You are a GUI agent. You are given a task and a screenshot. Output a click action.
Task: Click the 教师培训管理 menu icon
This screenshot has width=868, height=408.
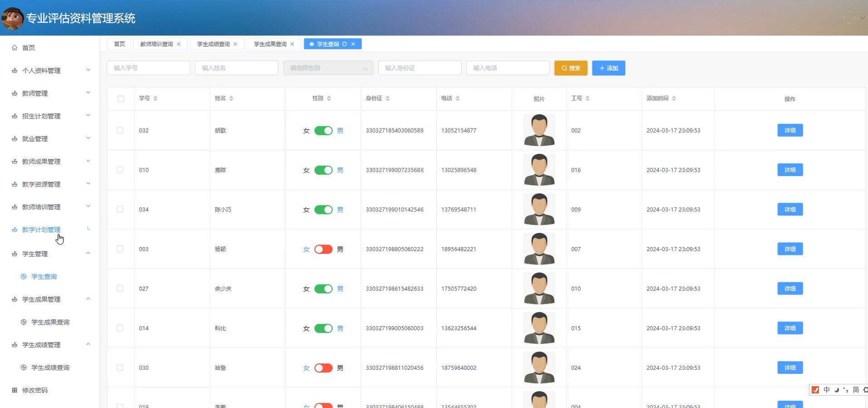(15, 206)
